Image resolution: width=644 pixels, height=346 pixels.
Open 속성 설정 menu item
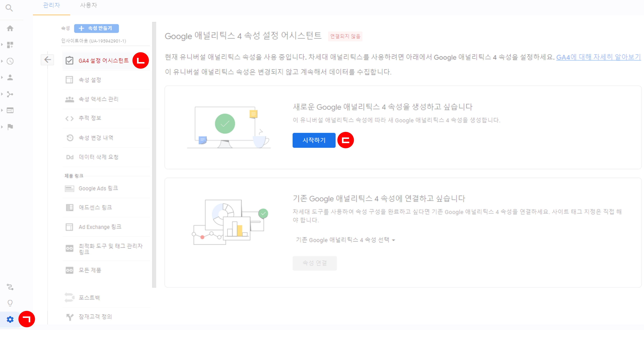pos(106,80)
